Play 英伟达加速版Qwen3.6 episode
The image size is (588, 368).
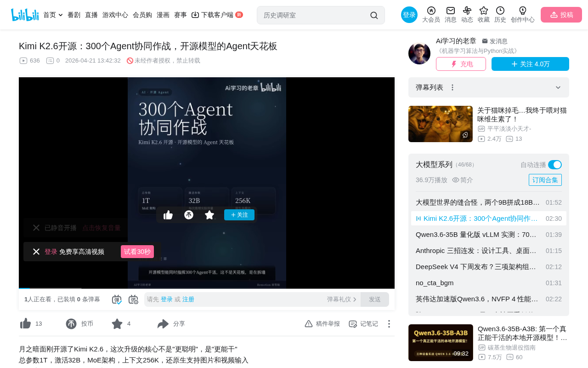coord(489,299)
